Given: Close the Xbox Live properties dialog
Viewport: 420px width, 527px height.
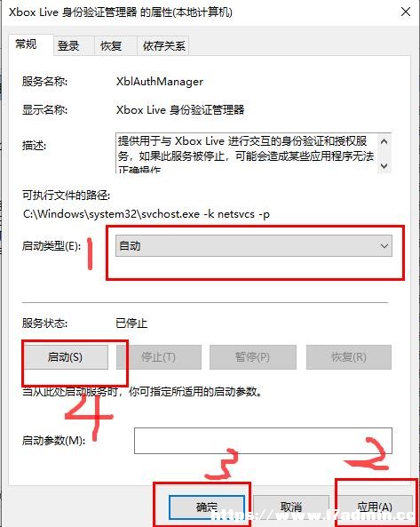Looking at the screenshot, I should pos(406,12).
